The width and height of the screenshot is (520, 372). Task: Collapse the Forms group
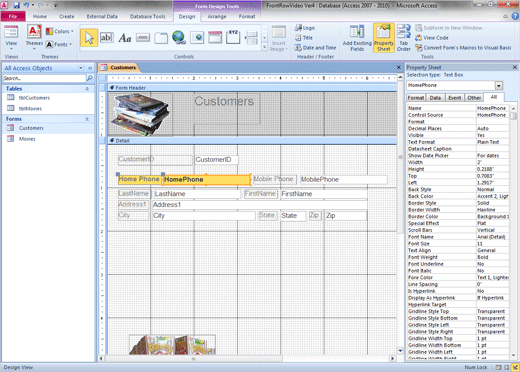click(x=87, y=119)
